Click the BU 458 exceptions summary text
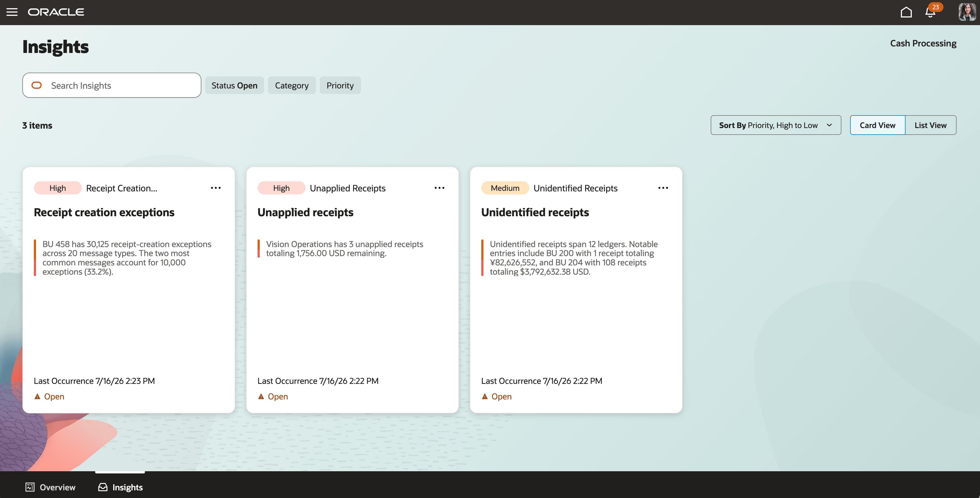This screenshot has width=980, height=498. click(127, 258)
